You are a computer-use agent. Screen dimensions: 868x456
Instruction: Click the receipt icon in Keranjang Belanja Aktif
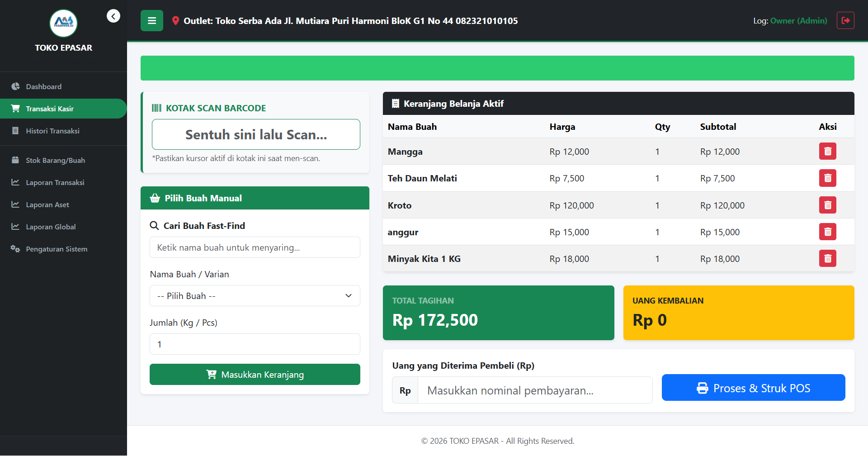pyautogui.click(x=396, y=104)
